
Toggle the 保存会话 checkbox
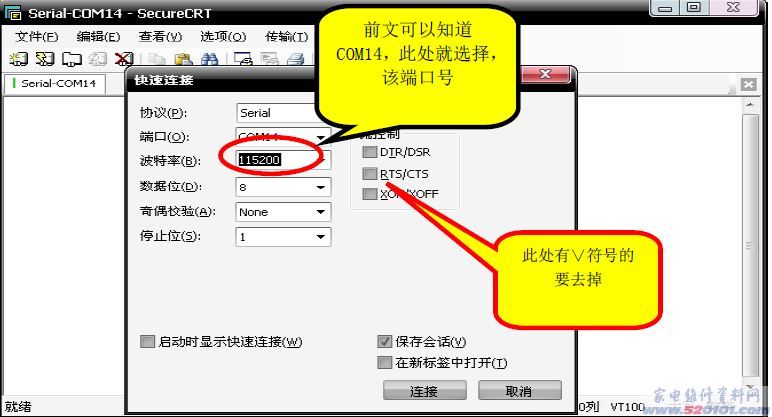[384, 342]
